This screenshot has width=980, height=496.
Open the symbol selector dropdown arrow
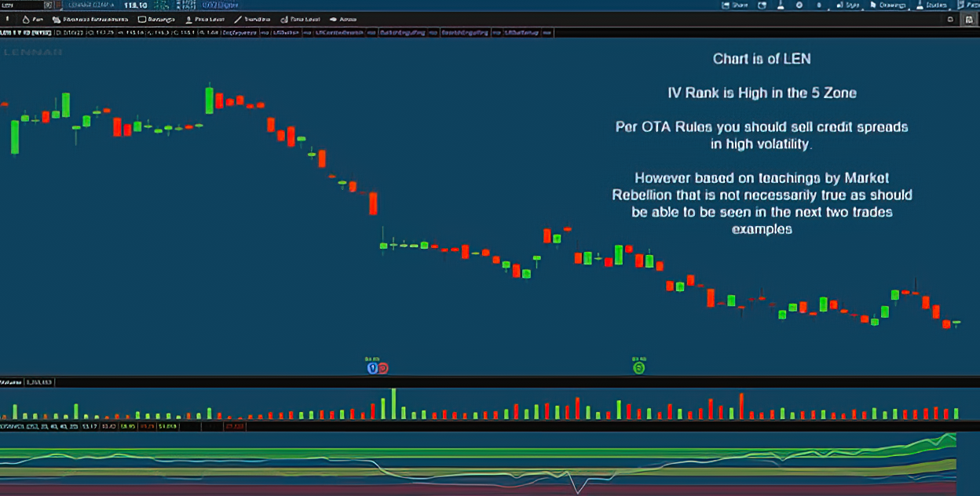(49, 5)
